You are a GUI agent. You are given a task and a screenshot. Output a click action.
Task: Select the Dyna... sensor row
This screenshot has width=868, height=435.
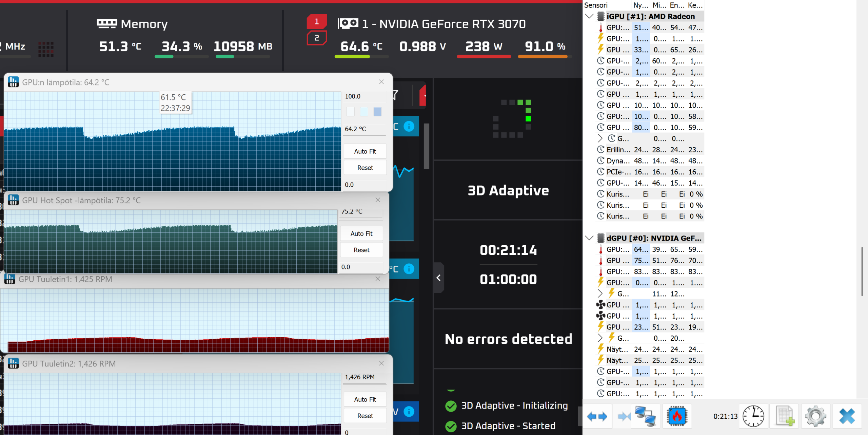tap(650, 161)
